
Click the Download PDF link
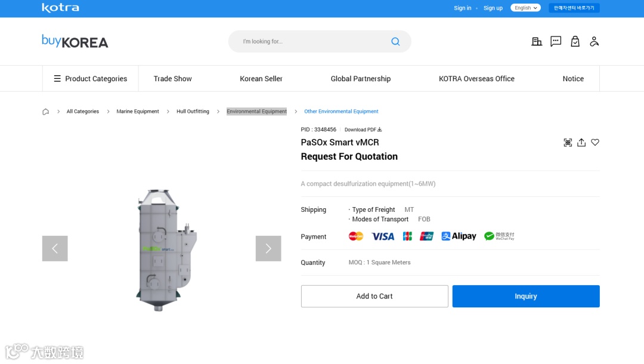(363, 129)
